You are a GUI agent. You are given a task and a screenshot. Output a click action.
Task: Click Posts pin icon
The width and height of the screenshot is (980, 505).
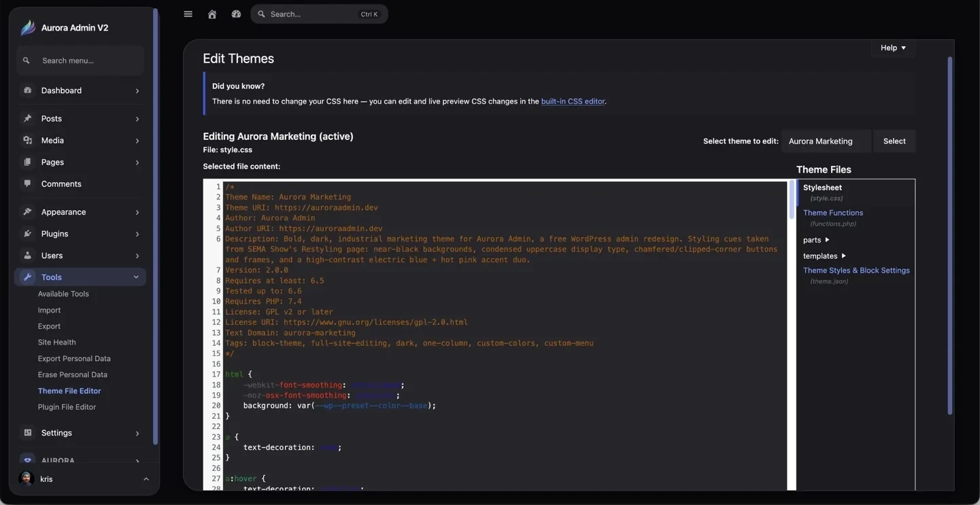point(27,118)
